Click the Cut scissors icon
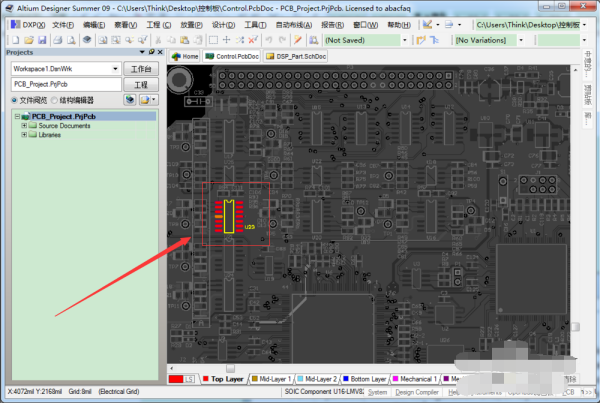 coord(158,40)
